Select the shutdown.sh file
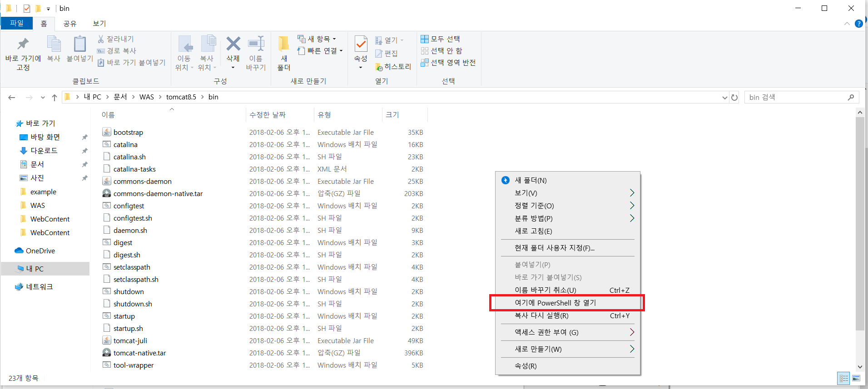Viewport: 868px width, 389px height. pyautogui.click(x=133, y=304)
